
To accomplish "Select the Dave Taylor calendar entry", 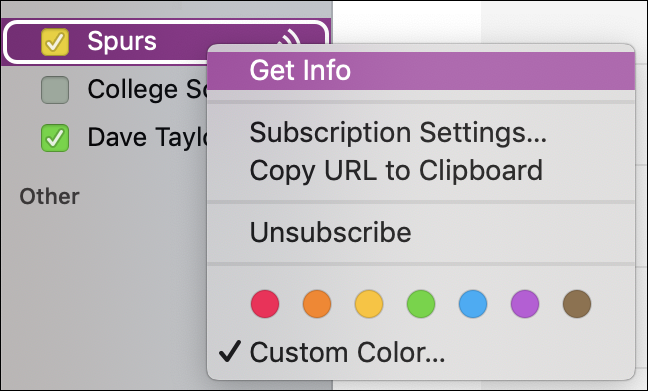I will point(147,138).
